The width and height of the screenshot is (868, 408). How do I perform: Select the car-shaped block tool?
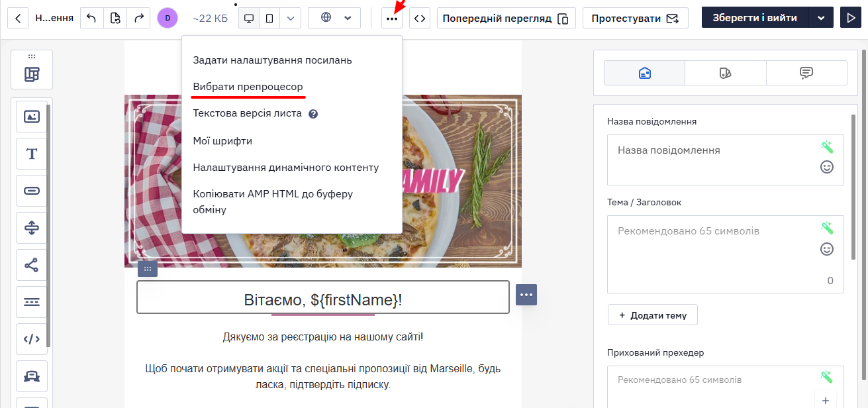click(32, 376)
